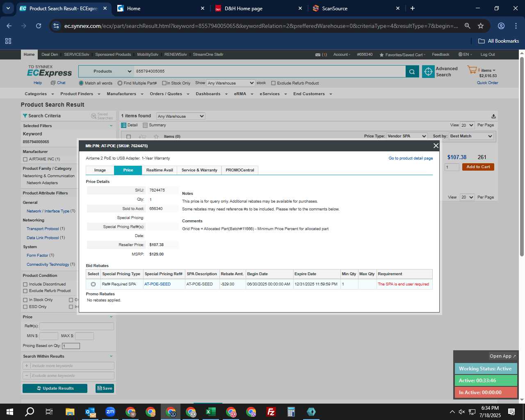Switch to D&H Home page browser tab
This screenshot has height=420, width=525.
(x=258, y=8)
